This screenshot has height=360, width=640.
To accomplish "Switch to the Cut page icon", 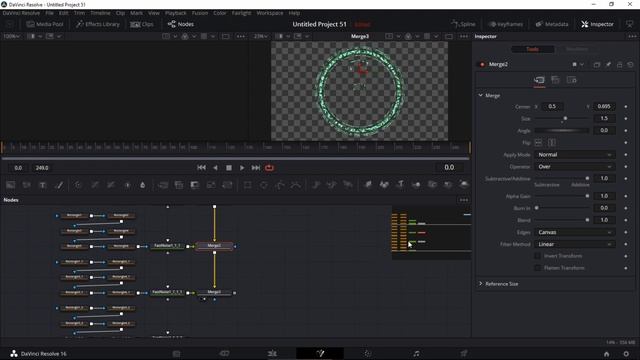I will coord(224,353).
